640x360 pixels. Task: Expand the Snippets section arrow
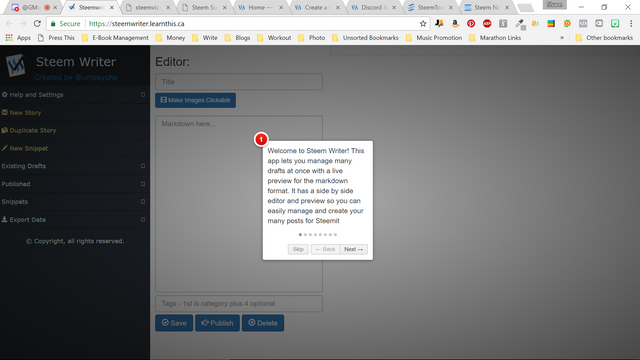[143, 202]
